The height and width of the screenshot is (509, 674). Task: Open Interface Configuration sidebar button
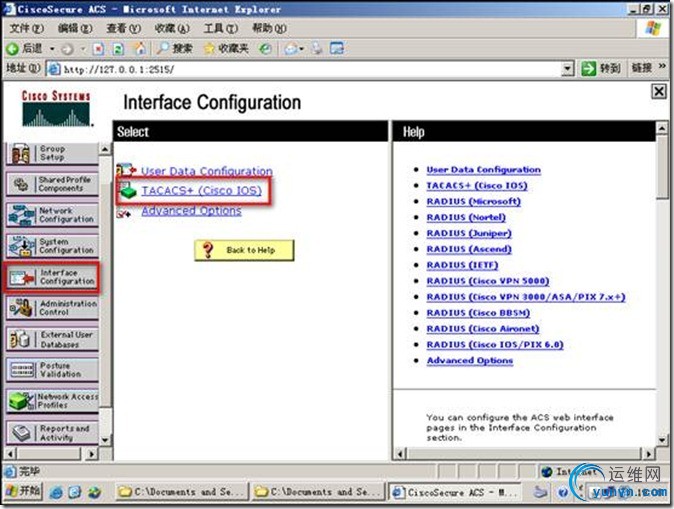52,277
